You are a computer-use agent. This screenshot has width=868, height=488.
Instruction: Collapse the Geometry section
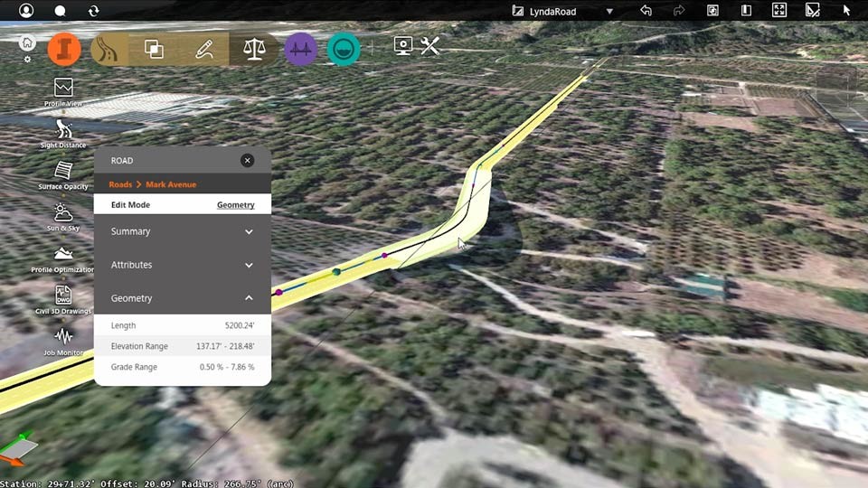tap(183, 297)
